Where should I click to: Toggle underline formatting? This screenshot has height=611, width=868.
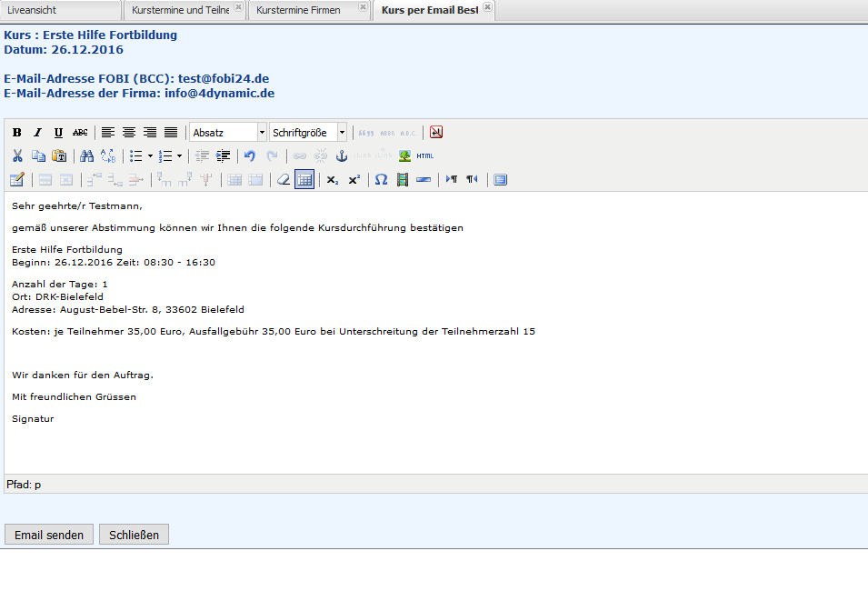tap(58, 133)
